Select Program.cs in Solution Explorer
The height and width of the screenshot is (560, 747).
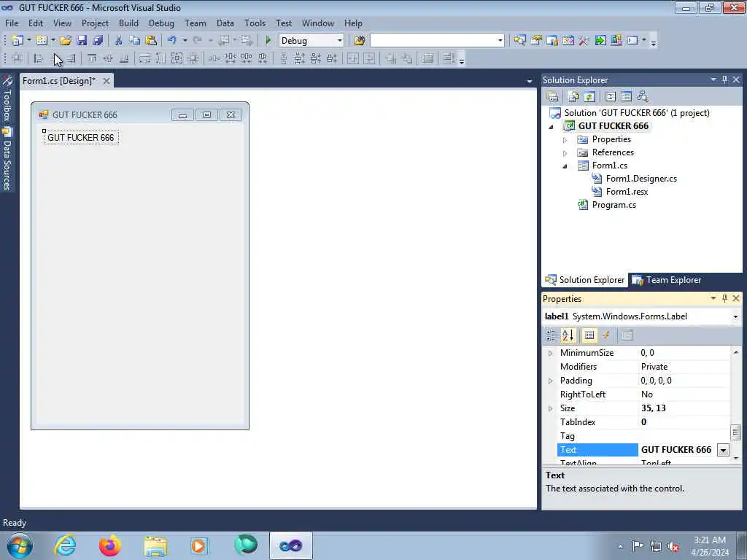614,205
